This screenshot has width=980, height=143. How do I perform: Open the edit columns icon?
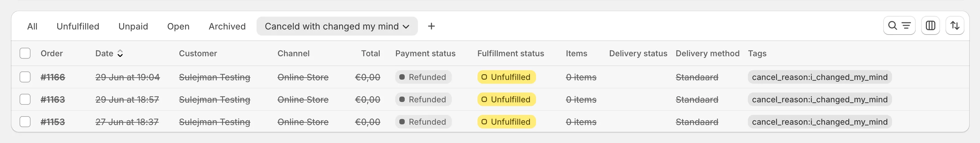(930, 26)
